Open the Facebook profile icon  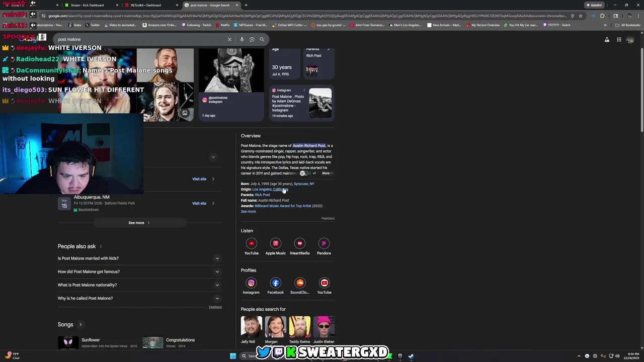275,286
